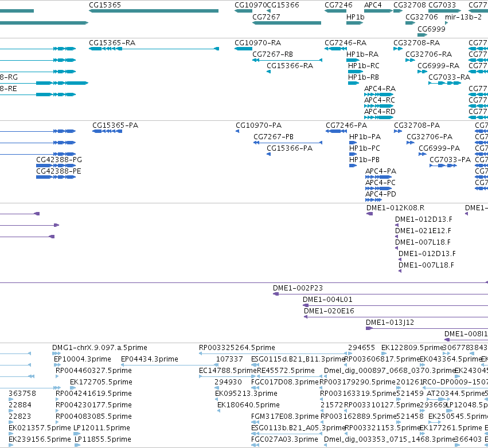This screenshot has width=488, height=448.
Task: Click the CG42388-PG protein label
Action: (59, 160)
